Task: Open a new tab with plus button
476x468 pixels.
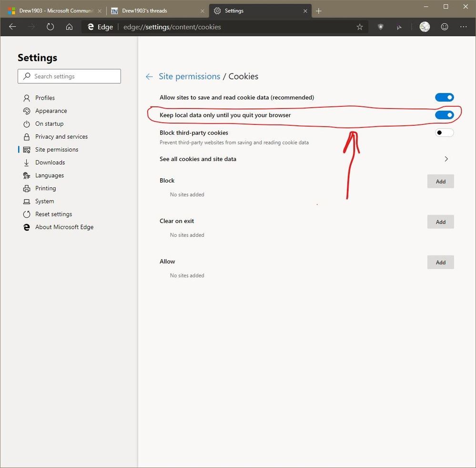Action: pos(318,11)
